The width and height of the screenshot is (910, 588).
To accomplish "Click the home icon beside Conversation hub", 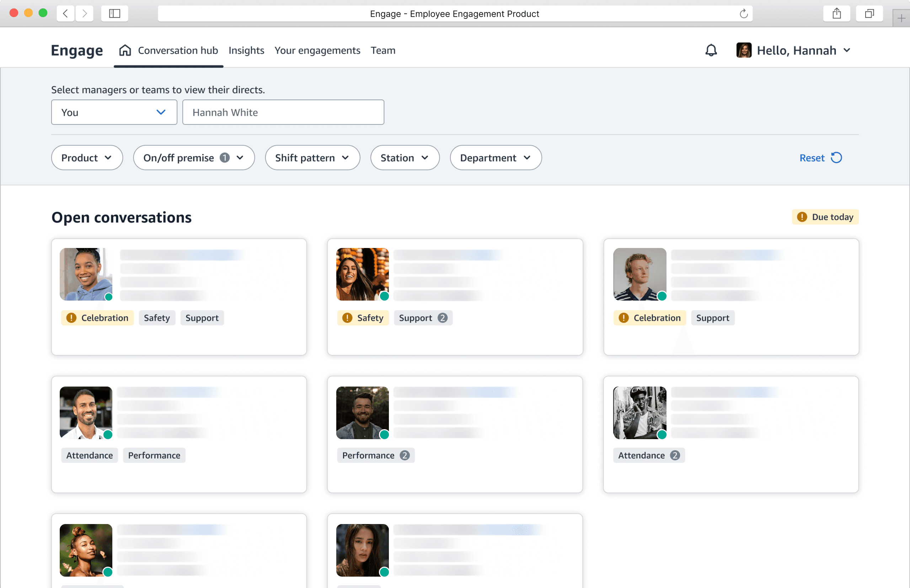I will pos(125,50).
